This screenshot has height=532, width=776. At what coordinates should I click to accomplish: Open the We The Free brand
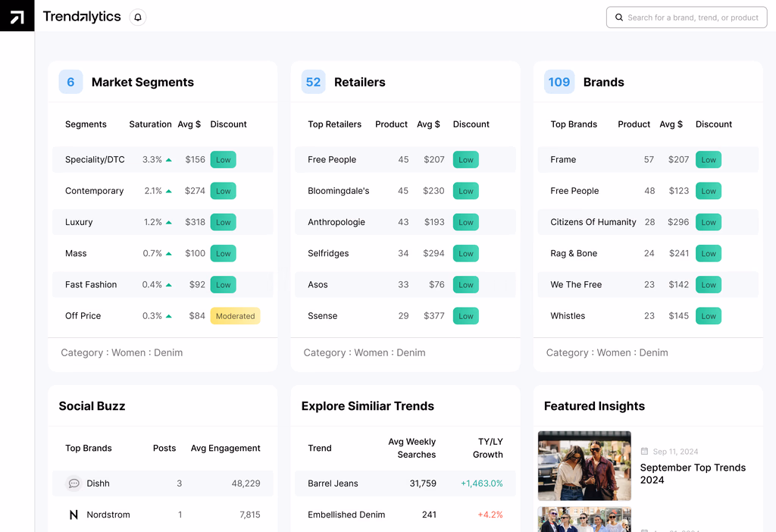click(x=576, y=284)
